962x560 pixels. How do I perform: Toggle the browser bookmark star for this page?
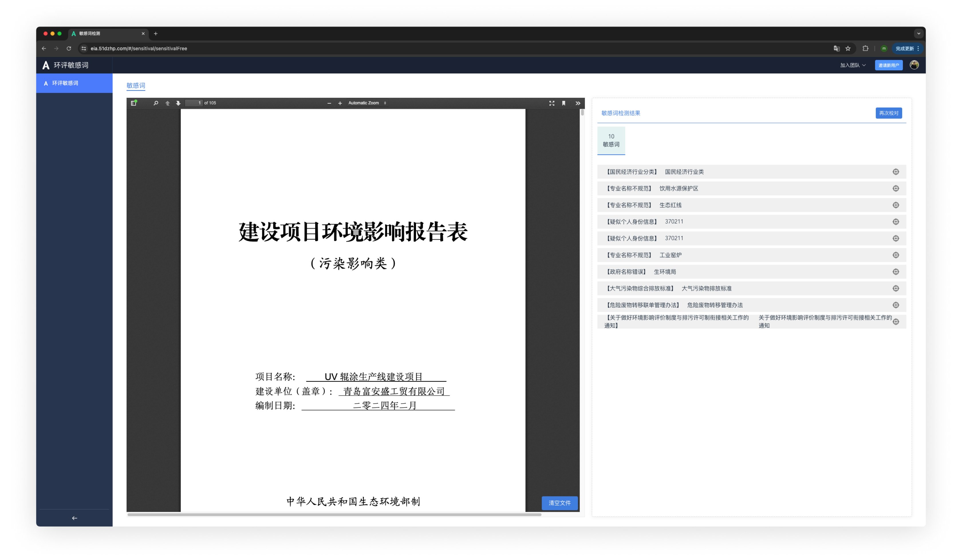(847, 48)
